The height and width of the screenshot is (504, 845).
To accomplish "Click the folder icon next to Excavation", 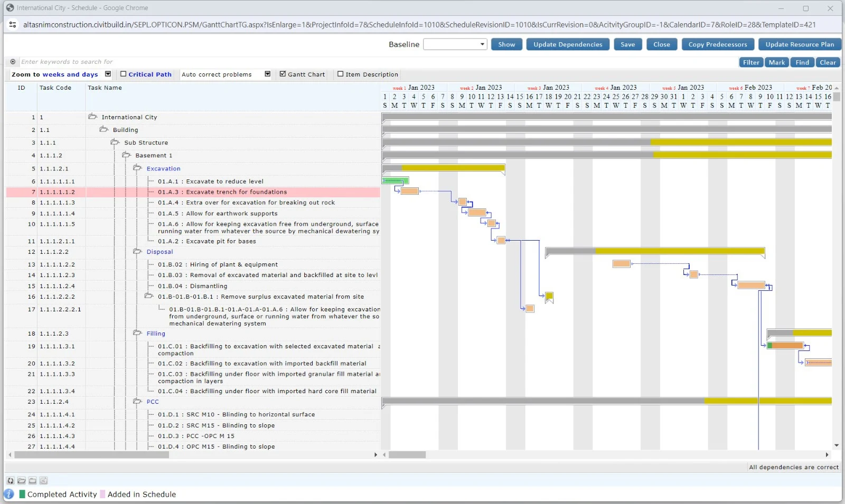I will point(137,168).
